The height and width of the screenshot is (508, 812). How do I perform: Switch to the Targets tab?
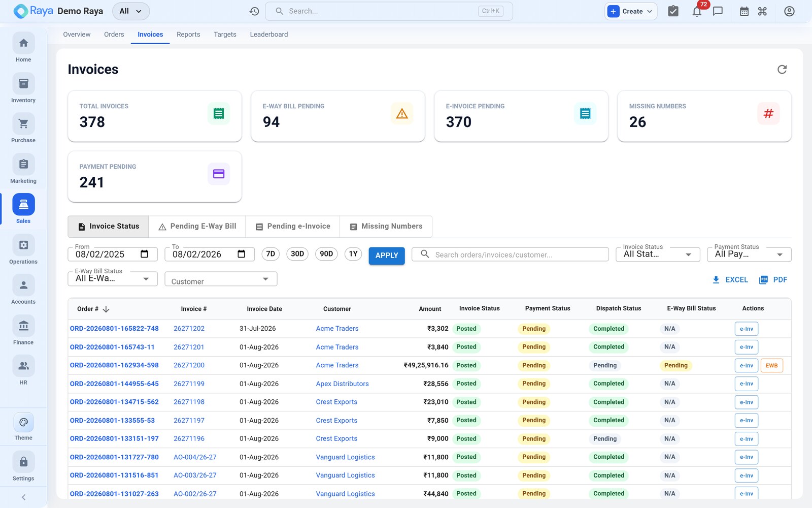225,35
